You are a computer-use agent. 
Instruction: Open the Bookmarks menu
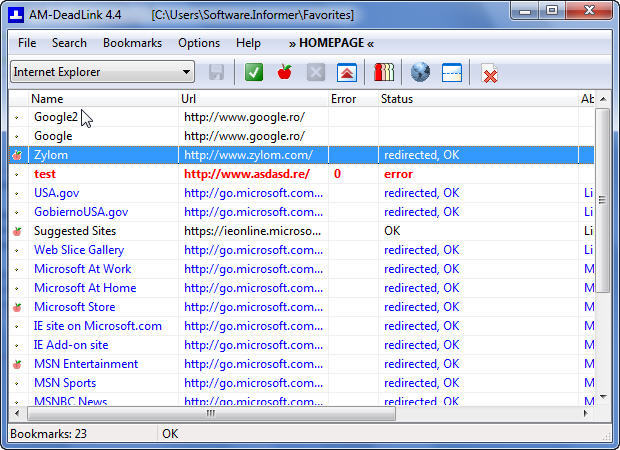pyautogui.click(x=132, y=43)
